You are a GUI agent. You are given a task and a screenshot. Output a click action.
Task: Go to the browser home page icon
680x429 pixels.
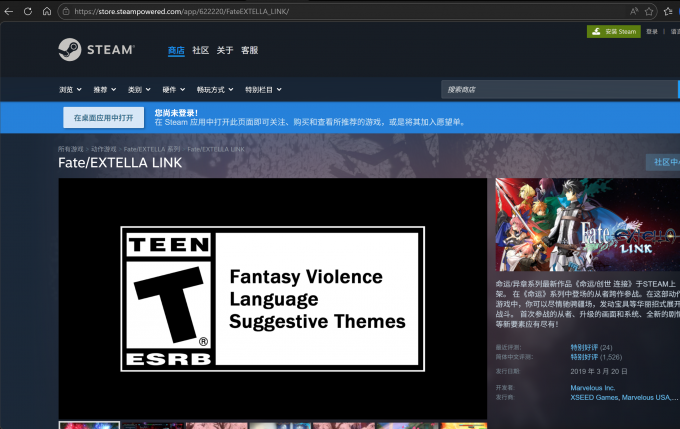coord(46,11)
